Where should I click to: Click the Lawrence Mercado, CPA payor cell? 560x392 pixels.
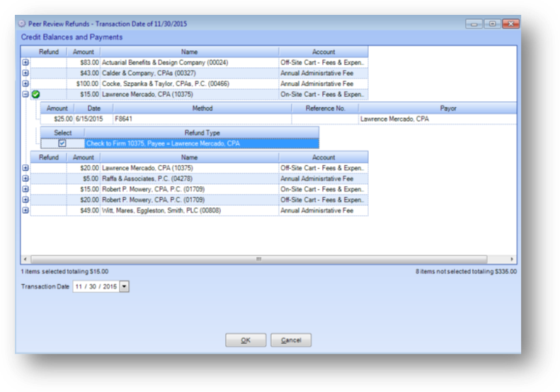coord(438,119)
